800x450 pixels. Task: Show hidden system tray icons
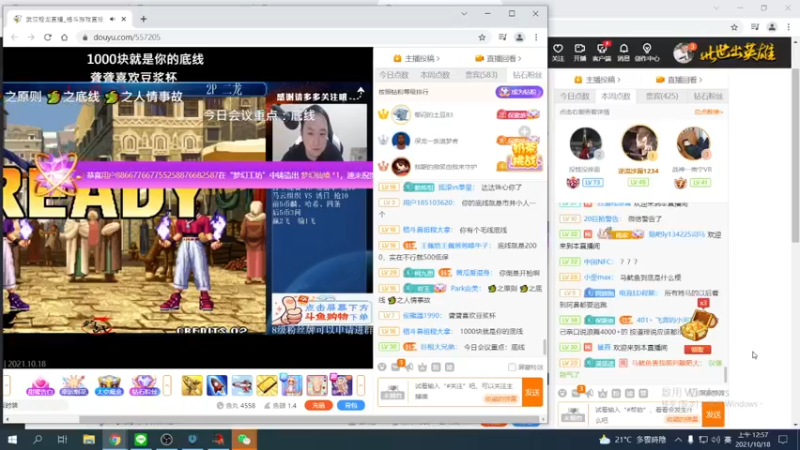[x=678, y=440]
